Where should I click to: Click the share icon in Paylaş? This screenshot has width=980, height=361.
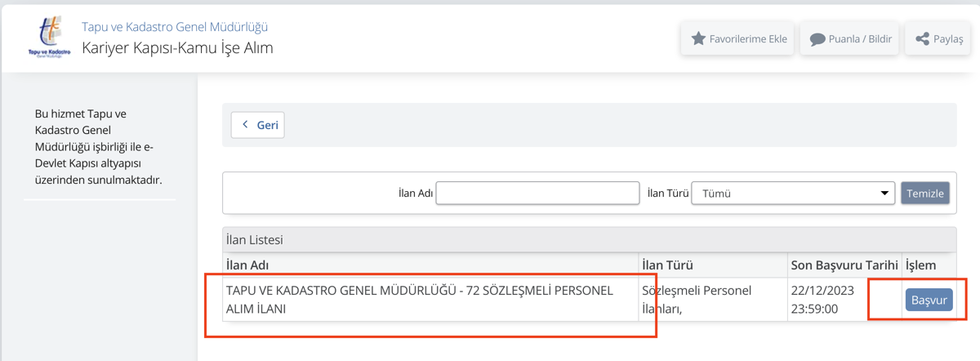(x=922, y=38)
